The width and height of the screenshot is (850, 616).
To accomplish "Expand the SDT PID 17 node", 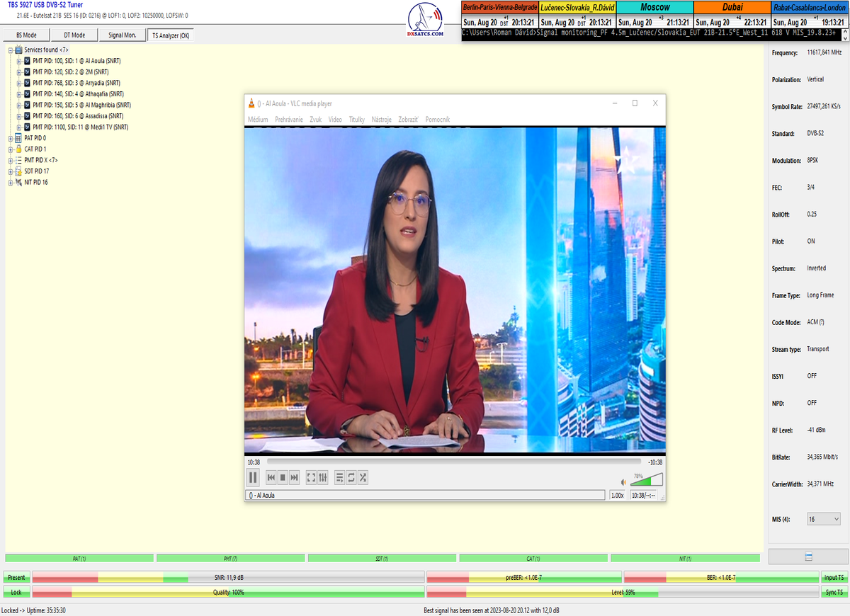I will click(x=11, y=171).
